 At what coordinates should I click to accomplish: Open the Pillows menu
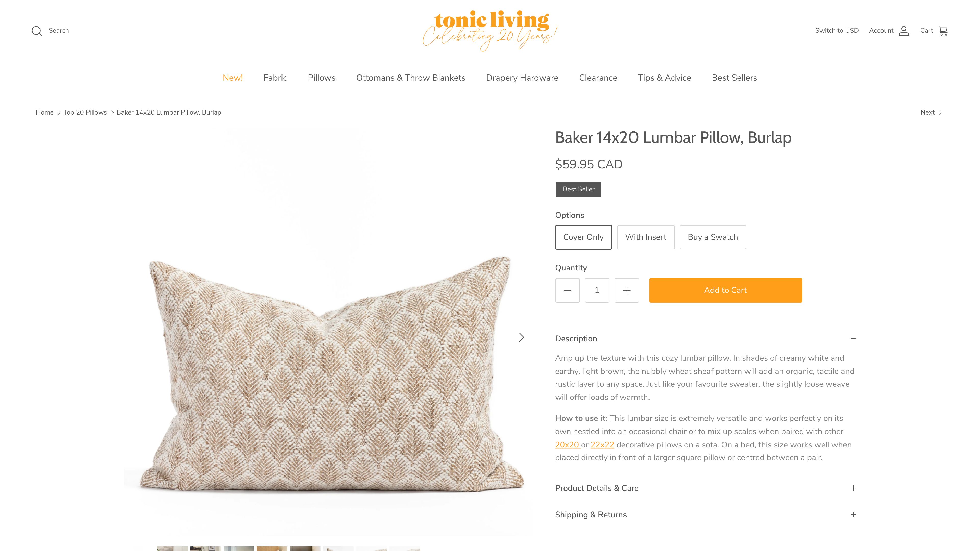[322, 78]
